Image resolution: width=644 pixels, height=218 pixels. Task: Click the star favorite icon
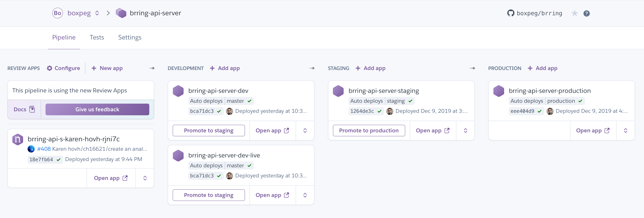pos(575,13)
